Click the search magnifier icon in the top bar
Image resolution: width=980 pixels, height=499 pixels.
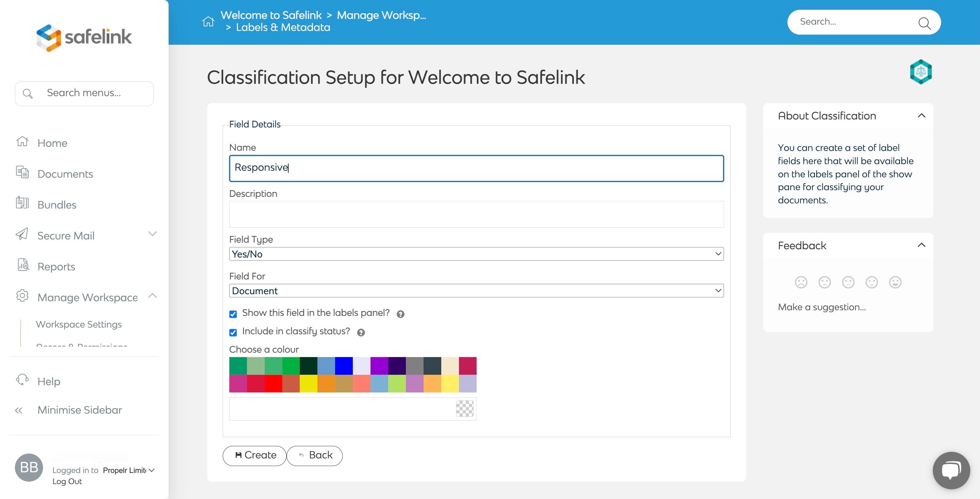click(924, 23)
